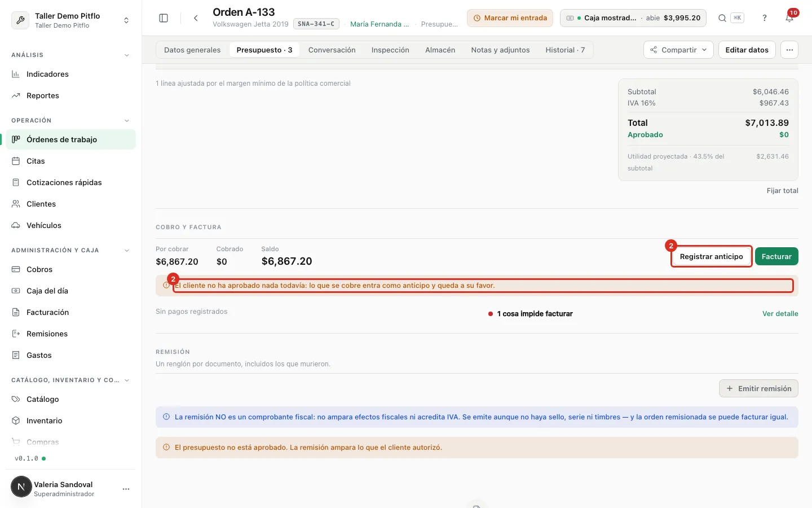
Task: Click the Clientes people icon
Action: 16,204
